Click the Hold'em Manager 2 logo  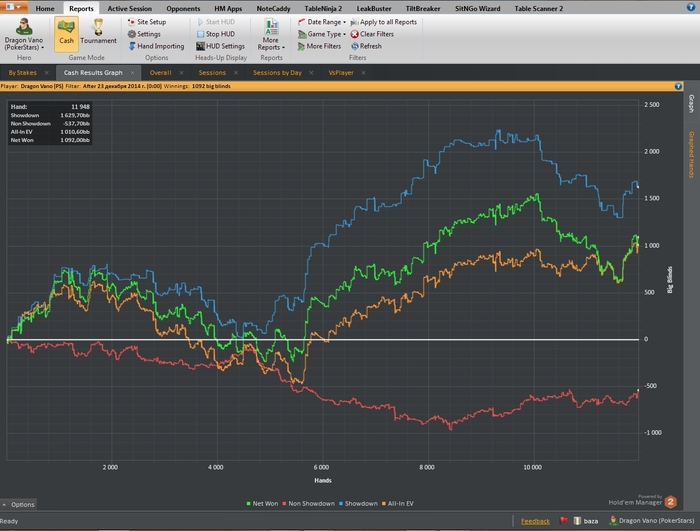(670, 502)
